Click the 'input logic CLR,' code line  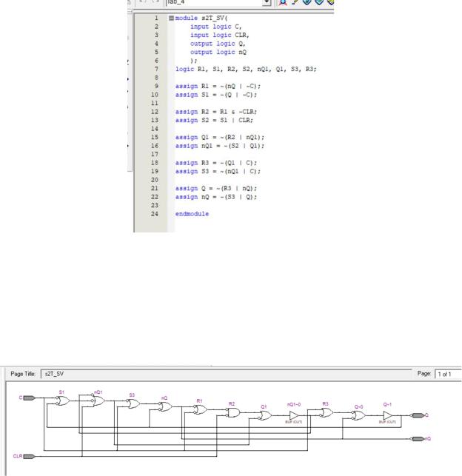tap(219, 36)
